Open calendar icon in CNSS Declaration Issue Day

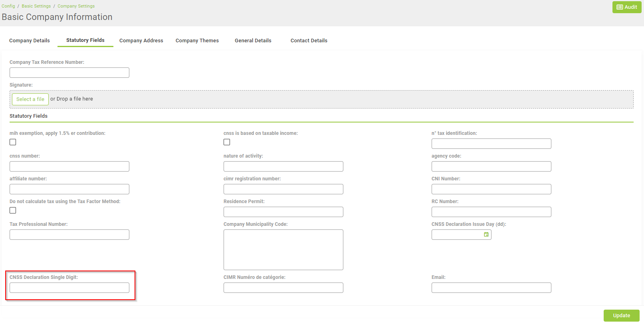point(486,235)
